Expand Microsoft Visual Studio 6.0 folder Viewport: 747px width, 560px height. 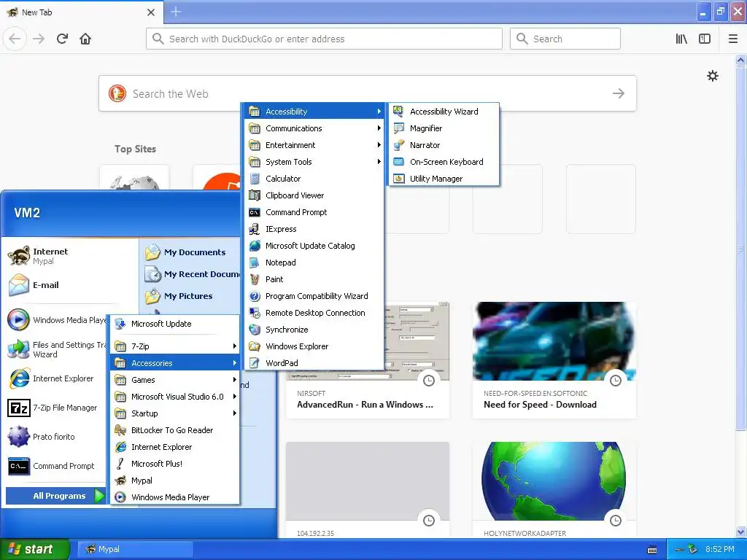click(x=175, y=397)
